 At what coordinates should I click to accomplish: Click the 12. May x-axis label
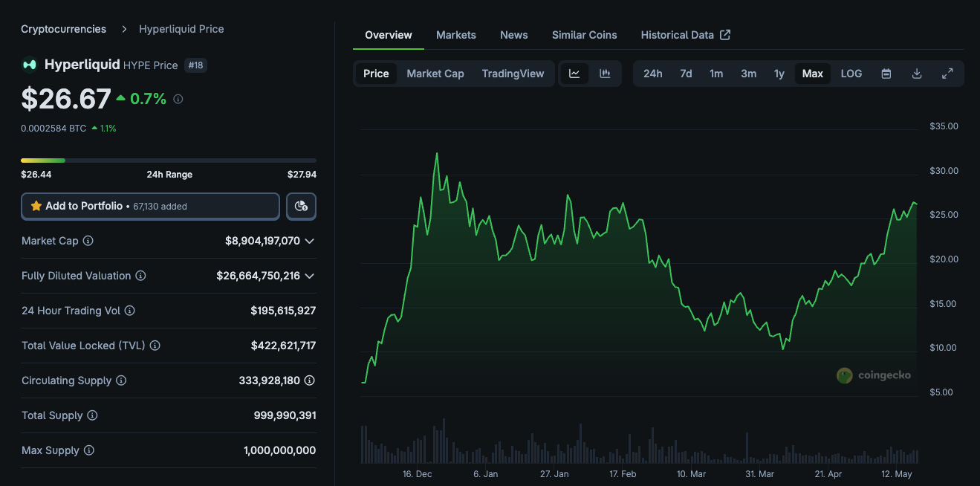point(897,474)
